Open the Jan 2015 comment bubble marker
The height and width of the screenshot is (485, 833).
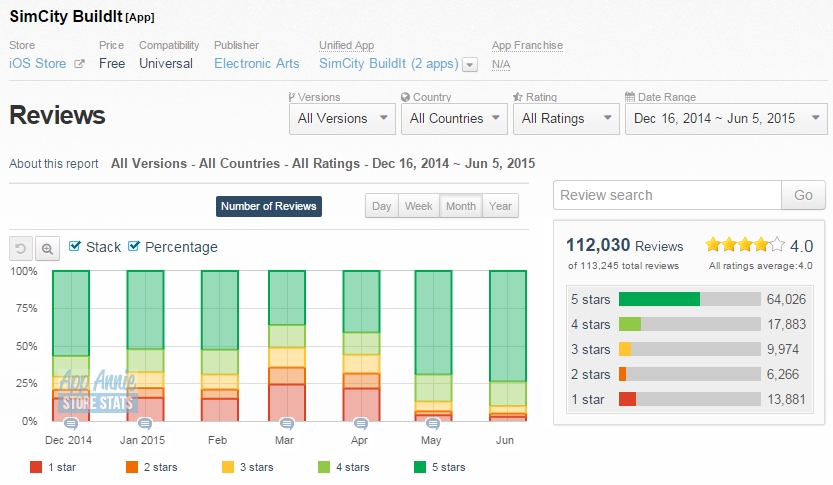pos(144,423)
